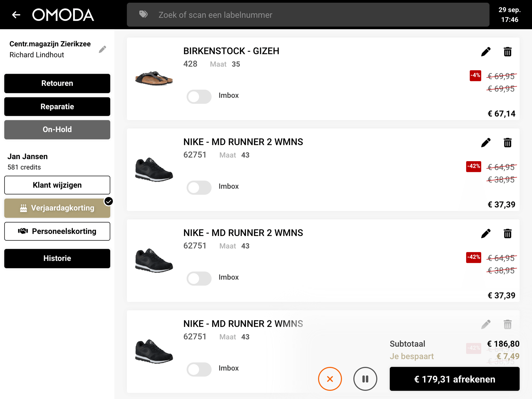Viewport: 532px width, 399px height.
Task: Toggle Imbox for first Nike MD Runner
Action: [199, 187]
